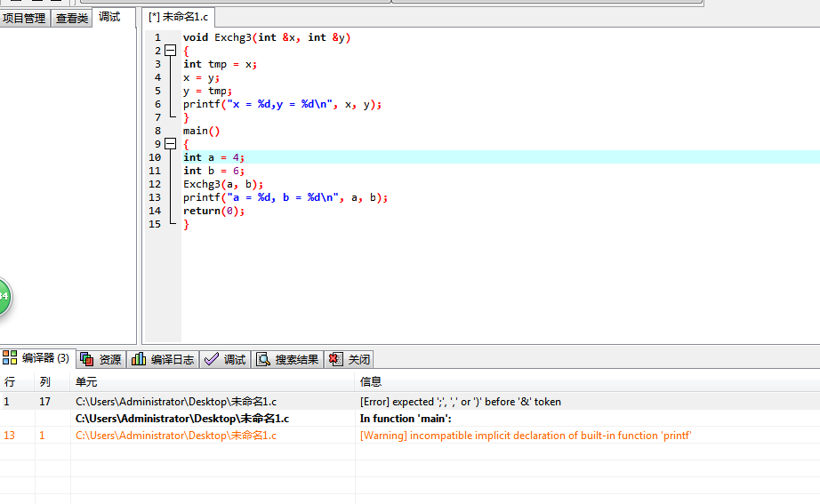Image resolution: width=820 pixels, height=504 pixels.
Task: Open the 查看类 tab
Action: (72, 19)
